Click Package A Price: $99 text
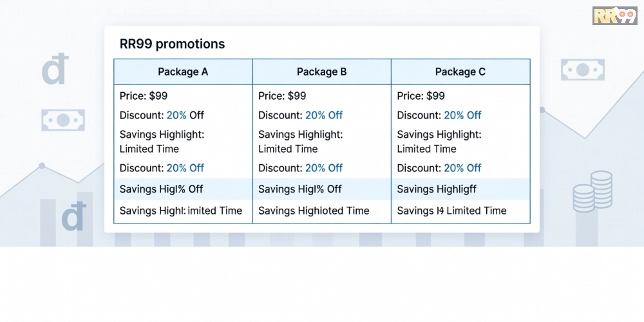The image size is (644, 322). point(144,96)
